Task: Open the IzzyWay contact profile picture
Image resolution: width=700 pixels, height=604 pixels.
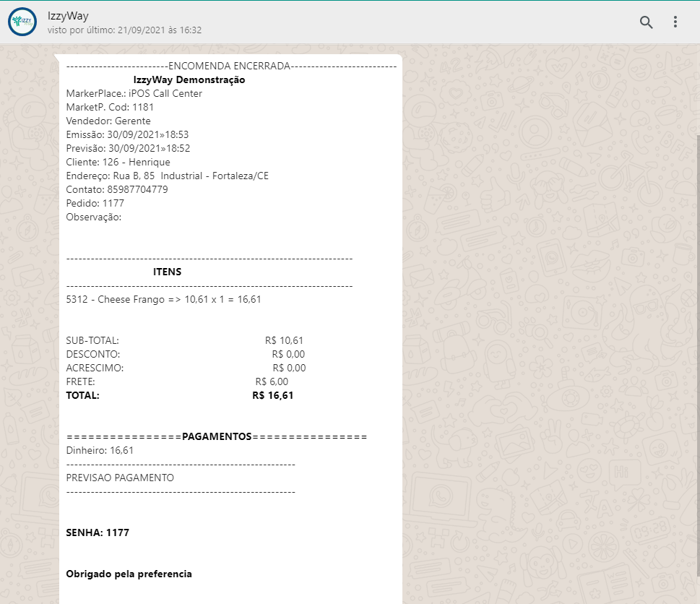Action: [x=22, y=22]
